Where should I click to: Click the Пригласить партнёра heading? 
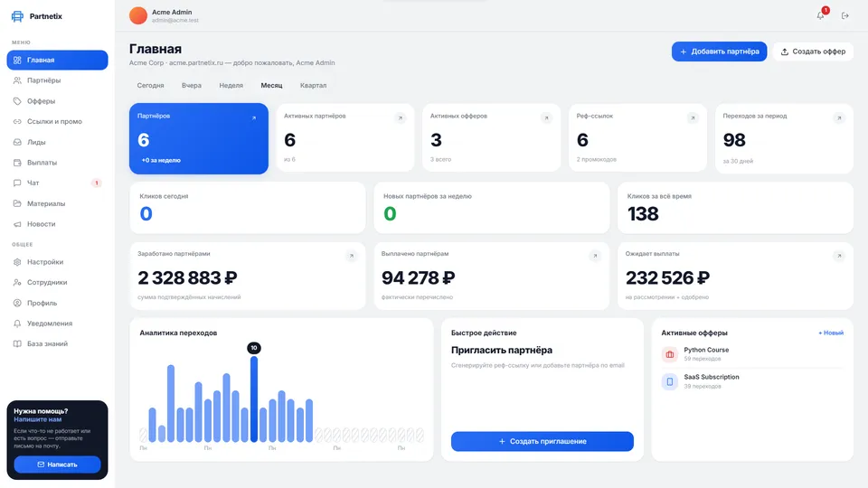pos(502,351)
